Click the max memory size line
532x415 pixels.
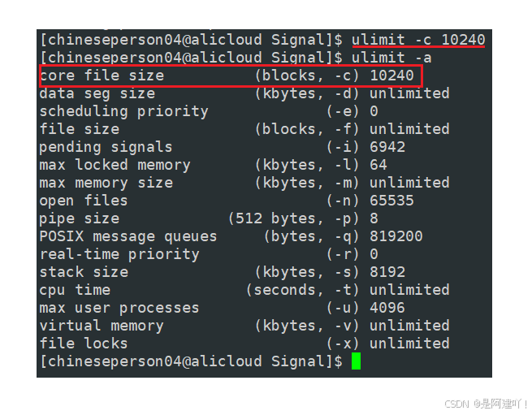(244, 183)
